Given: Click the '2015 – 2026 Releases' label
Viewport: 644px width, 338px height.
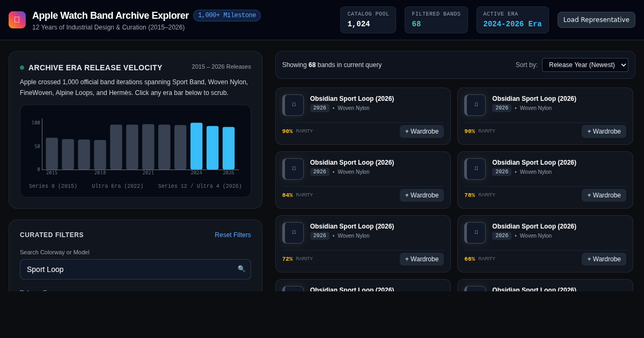Looking at the screenshot, I should [222, 67].
